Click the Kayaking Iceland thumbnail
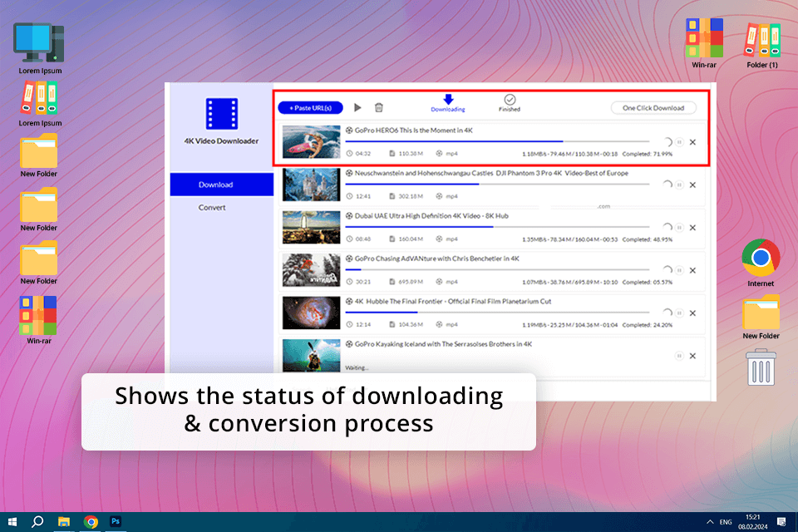The image size is (798, 532). 312,355
